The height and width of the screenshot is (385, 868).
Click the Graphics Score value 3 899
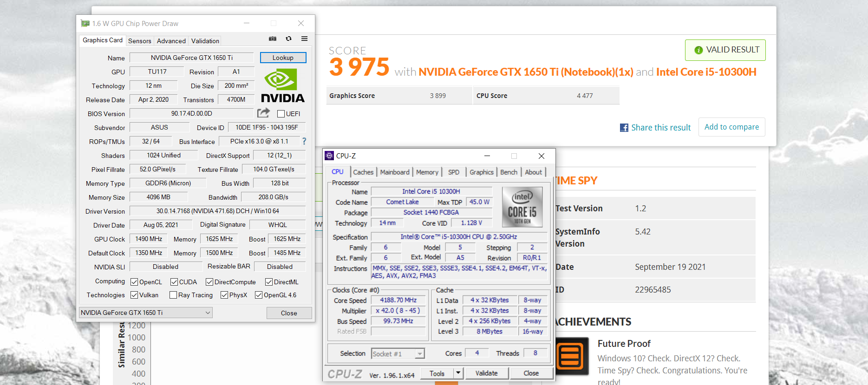tap(437, 96)
